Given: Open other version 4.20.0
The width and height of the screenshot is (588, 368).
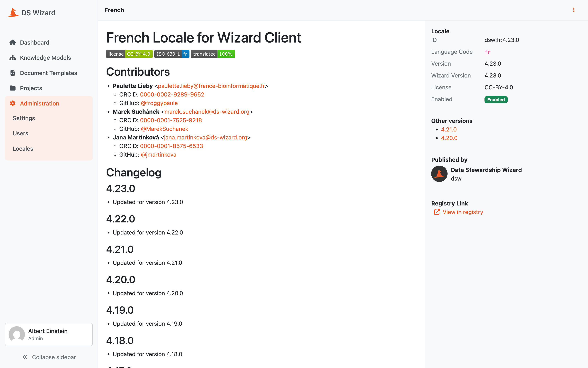Looking at the screenshot, I should pyautogui.click(x=449, y=138).
